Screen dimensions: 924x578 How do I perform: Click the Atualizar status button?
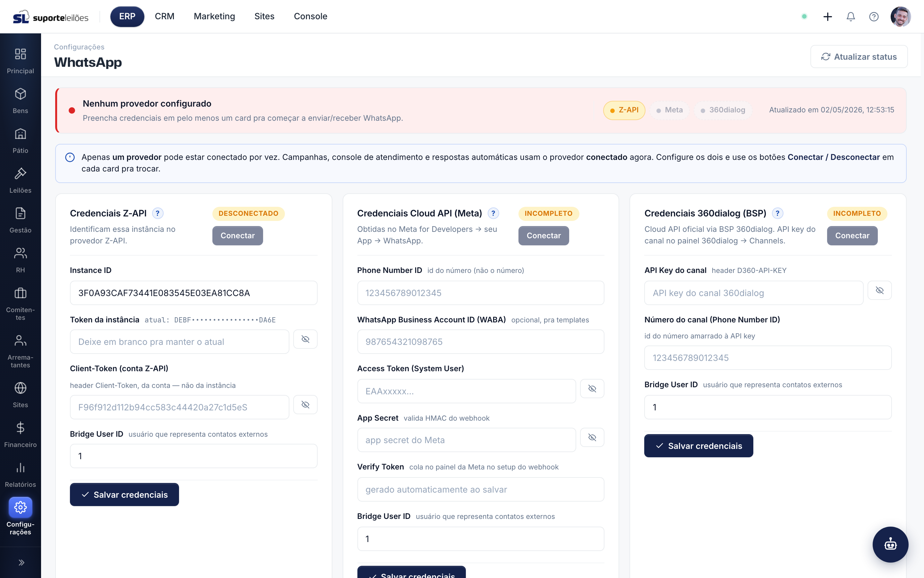pos(859,57)
